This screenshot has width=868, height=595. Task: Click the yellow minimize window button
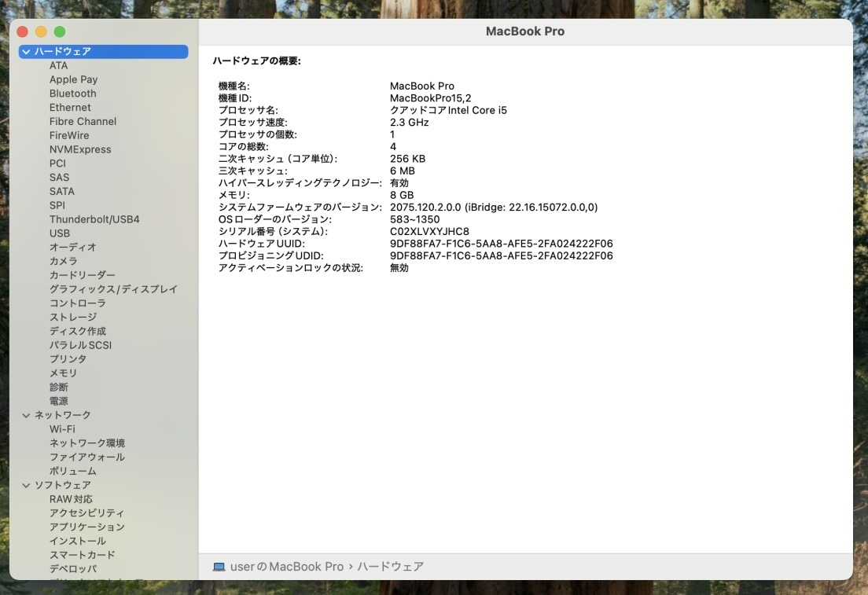click(x=41, y=31)
